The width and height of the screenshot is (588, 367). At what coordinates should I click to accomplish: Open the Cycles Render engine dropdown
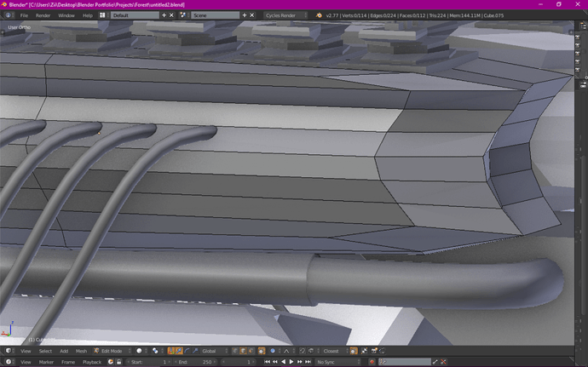tap(285, 15)
